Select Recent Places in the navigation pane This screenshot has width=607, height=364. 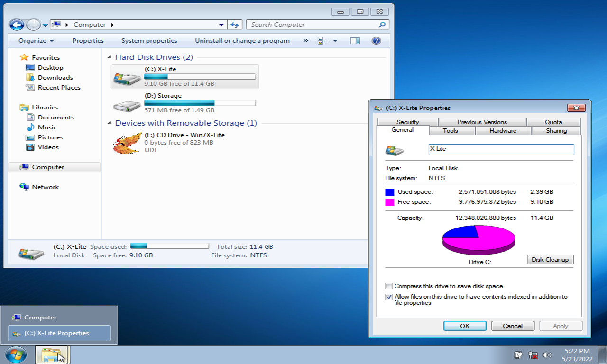pyautogui.click(x=59, y=87)
